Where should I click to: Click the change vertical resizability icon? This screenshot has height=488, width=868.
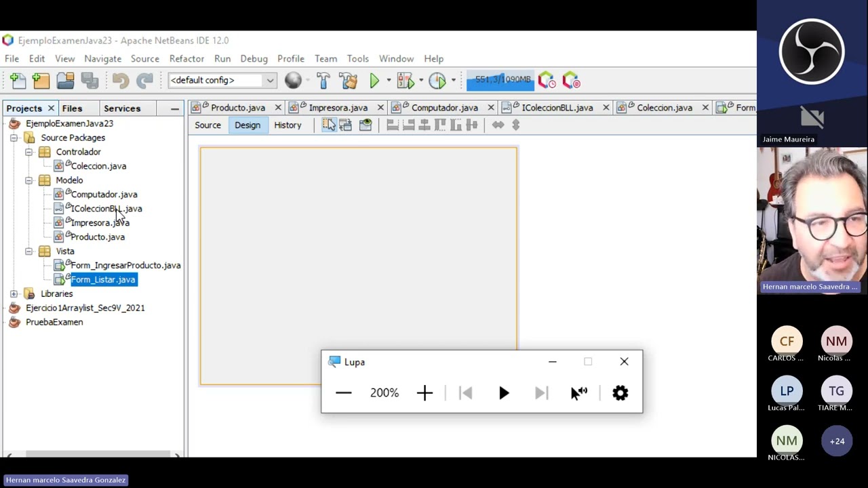coord(516,125)
